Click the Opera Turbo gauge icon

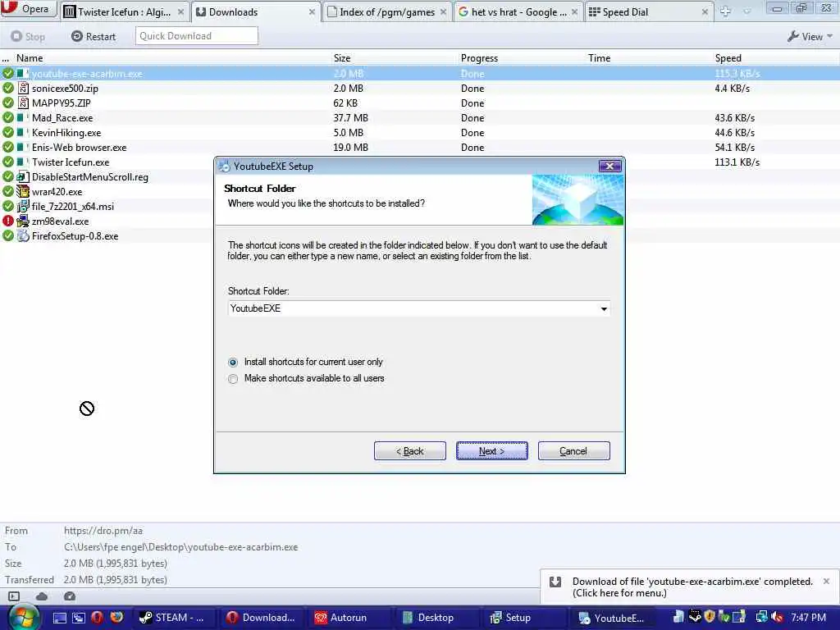pyautogui.click(x=70, y=596)
